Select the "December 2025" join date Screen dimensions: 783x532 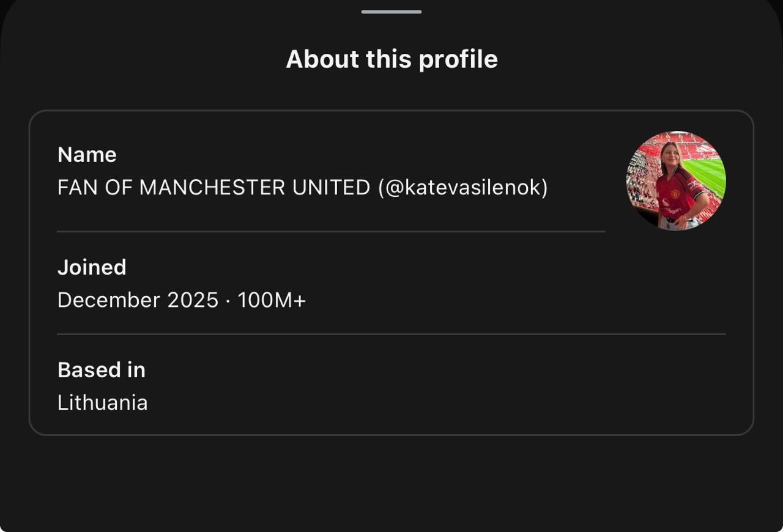click(x=138, y=300)
